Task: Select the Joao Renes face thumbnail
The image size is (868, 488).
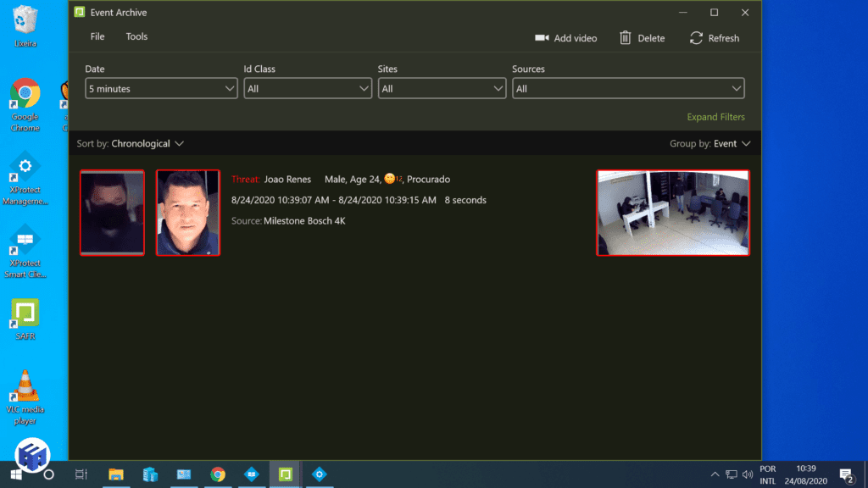Action: tap(187, 213)
